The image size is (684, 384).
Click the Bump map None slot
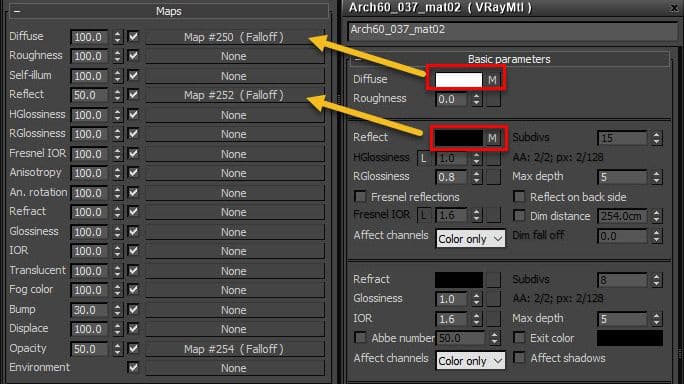[235, 310]
